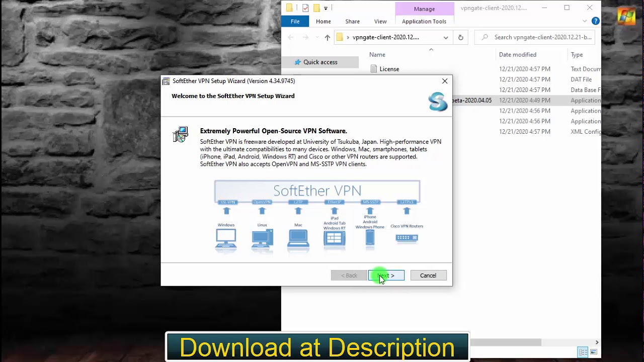The height and width of the screenshot is (362, 644).
Task: Click the License file's document icon
Action: pyautogui.click(x=373, y=69)
